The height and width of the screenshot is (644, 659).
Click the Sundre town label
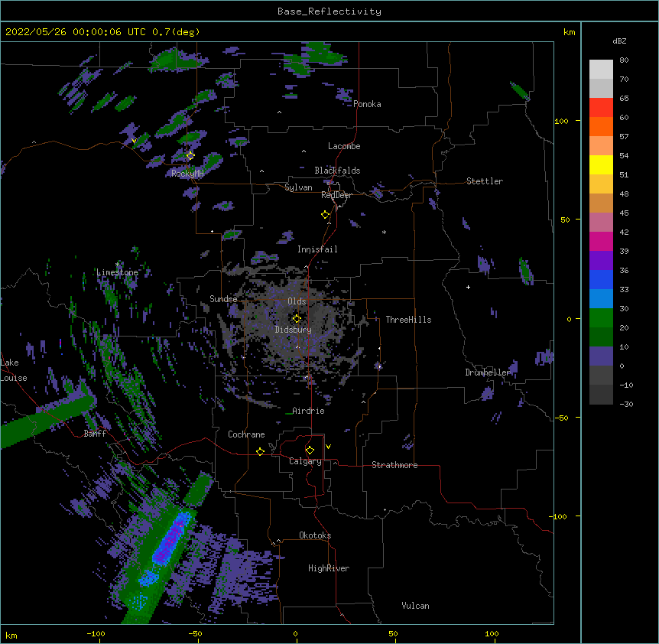[x=223, y=299]
